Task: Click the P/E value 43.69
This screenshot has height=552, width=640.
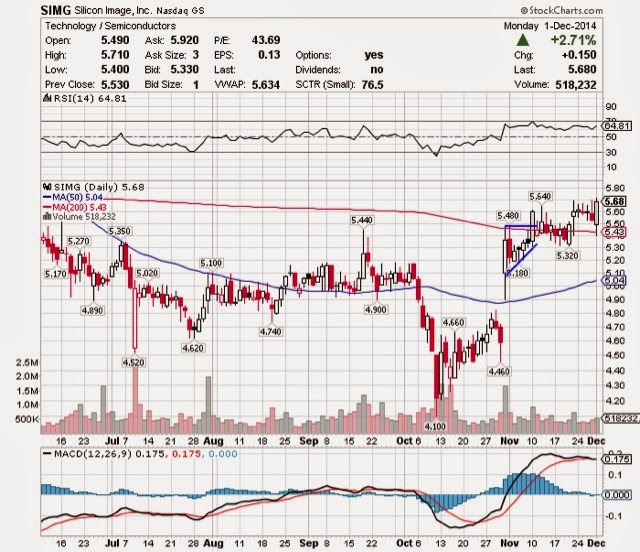Action: [266, 40]
